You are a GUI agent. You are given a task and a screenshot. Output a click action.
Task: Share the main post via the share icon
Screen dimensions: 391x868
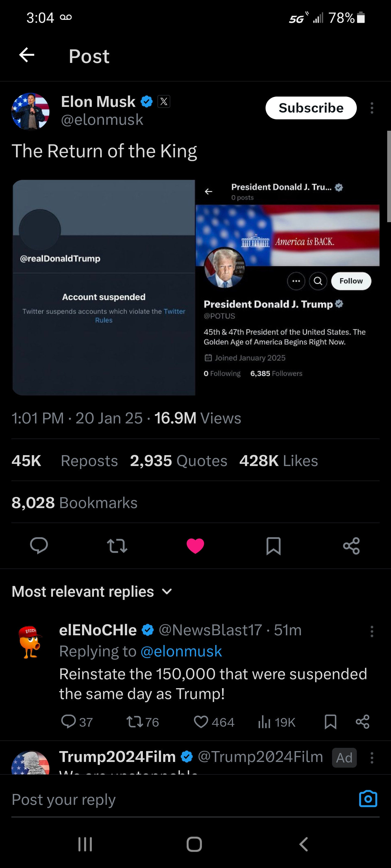point(351,545)
